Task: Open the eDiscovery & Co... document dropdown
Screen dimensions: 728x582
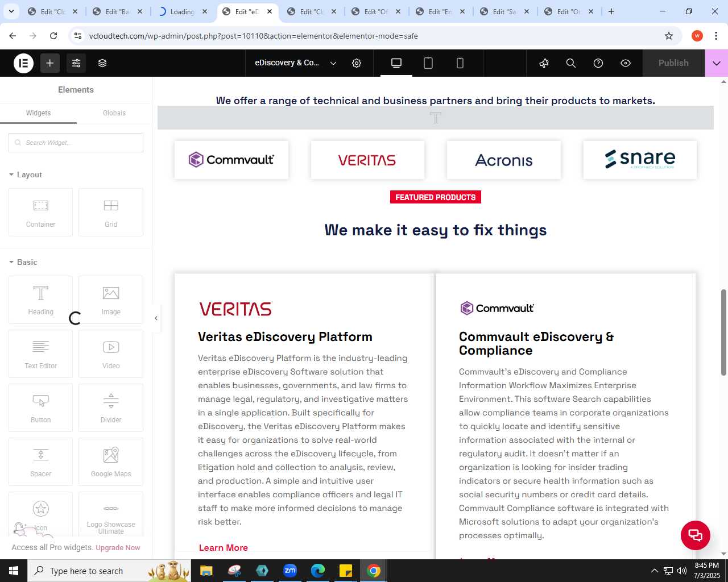Action: (296, 63)
